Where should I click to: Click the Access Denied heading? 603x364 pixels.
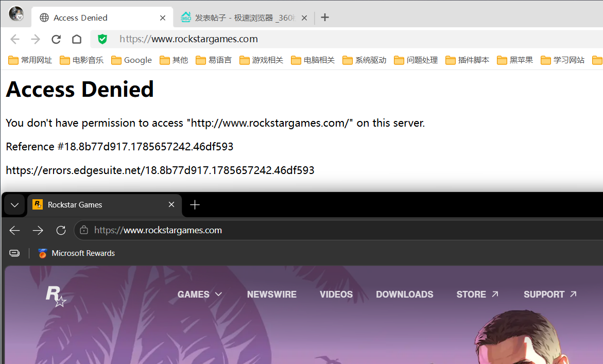(80, 89)
